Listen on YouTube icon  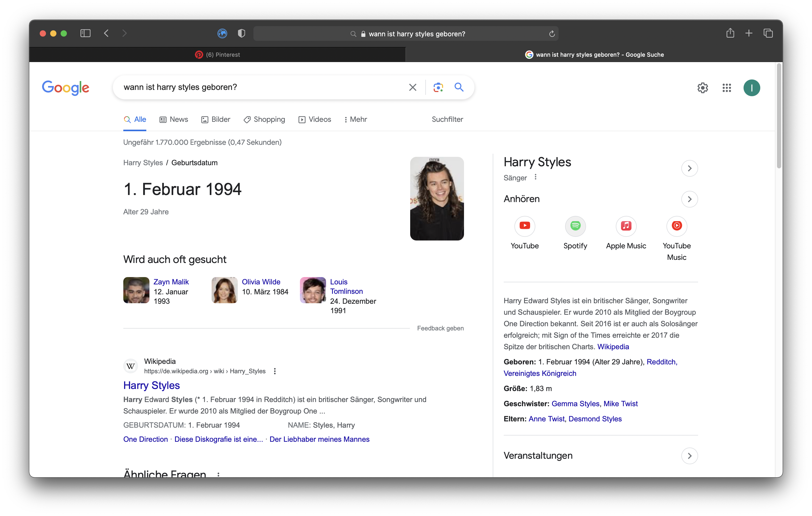click(x=524, y=226)
